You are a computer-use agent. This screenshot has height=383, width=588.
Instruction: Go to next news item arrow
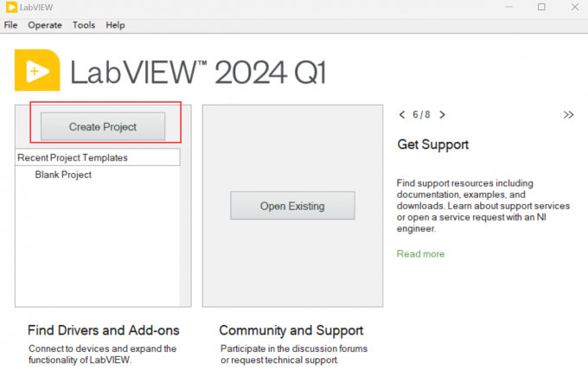[x=442, y=115]
